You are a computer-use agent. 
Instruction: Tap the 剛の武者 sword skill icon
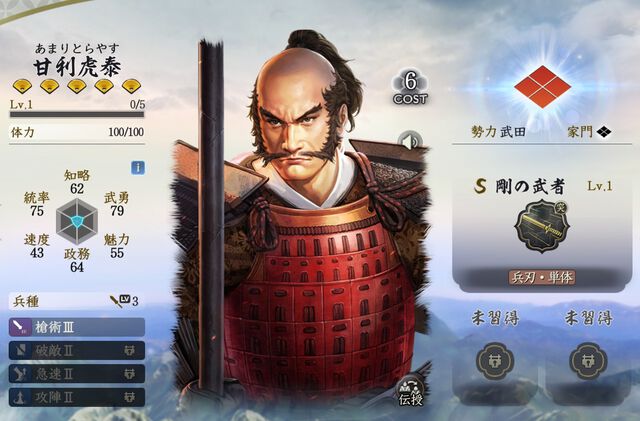[542, 226]
